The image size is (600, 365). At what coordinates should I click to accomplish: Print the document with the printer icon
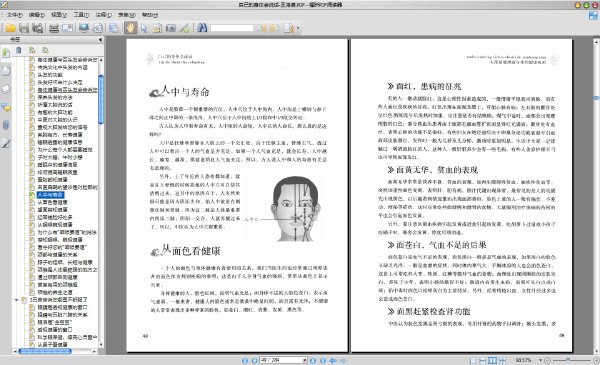[54, 28]
